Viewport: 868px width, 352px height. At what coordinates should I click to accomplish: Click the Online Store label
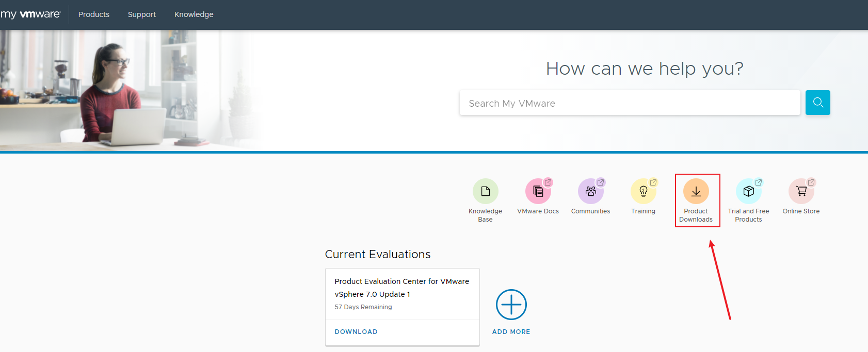coord(801,211)
